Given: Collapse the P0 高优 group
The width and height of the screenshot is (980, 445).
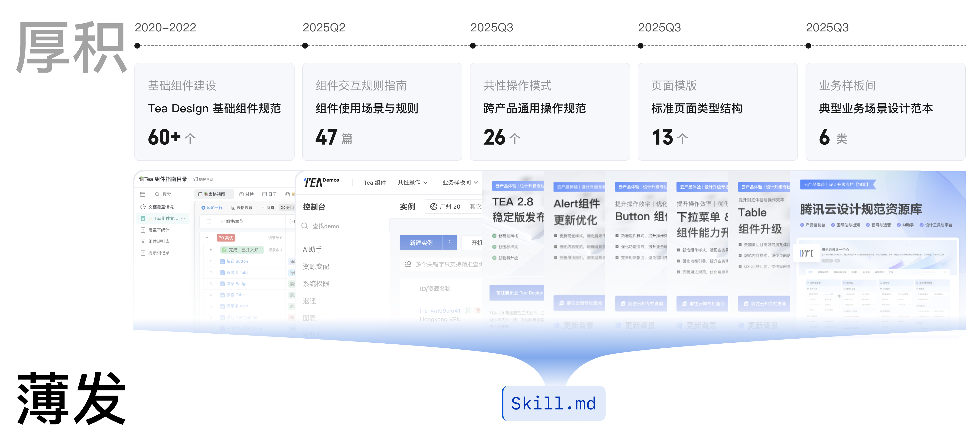Looking at the screenshot, I should pos(207,238).
